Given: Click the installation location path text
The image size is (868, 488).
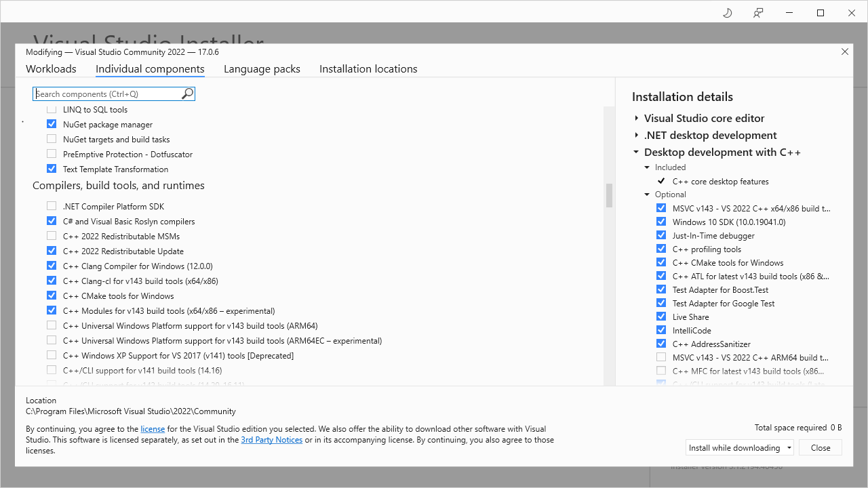Looking at the screenshot, I should pos(131,411).
